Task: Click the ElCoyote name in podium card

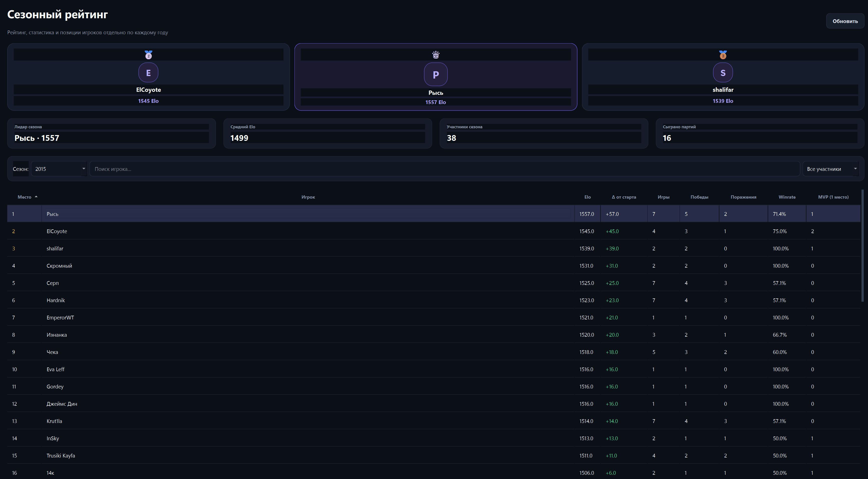Action: tap(148, 90)
